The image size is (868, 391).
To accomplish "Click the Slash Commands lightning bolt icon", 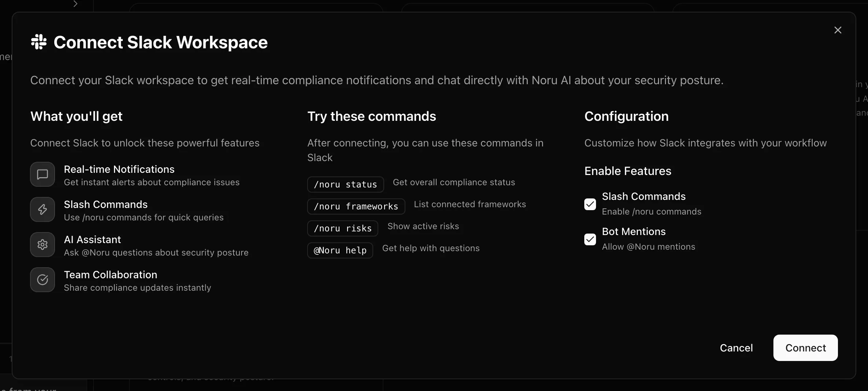I will [43, 209].
